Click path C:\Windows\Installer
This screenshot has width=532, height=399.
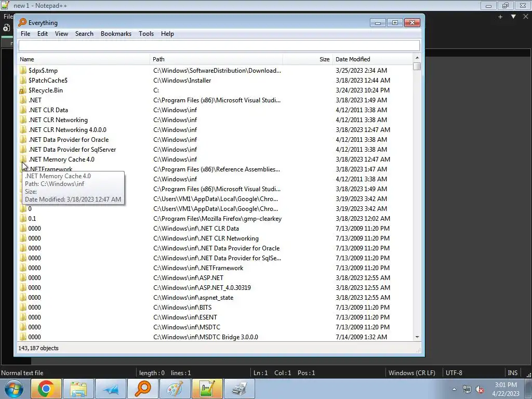point(182,81)
